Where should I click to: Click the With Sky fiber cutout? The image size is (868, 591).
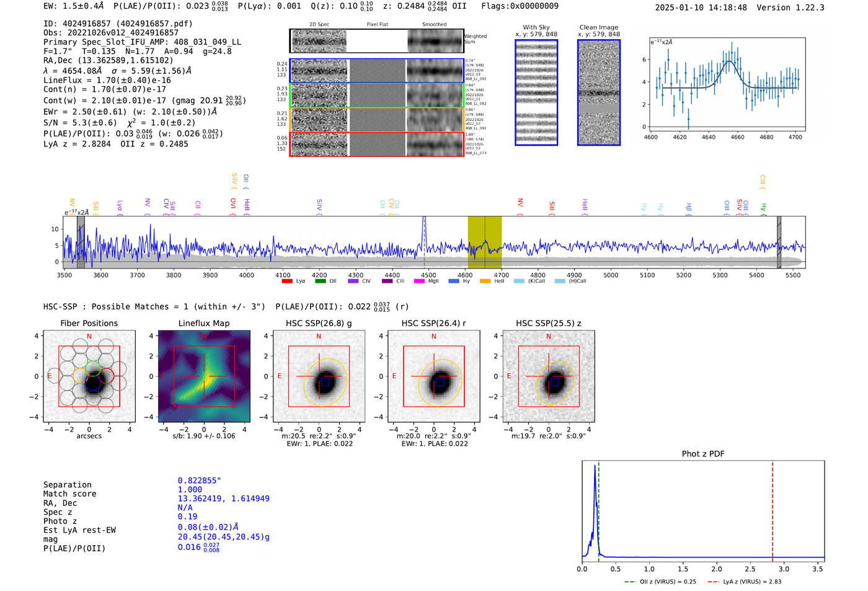[x=536, y=92]
